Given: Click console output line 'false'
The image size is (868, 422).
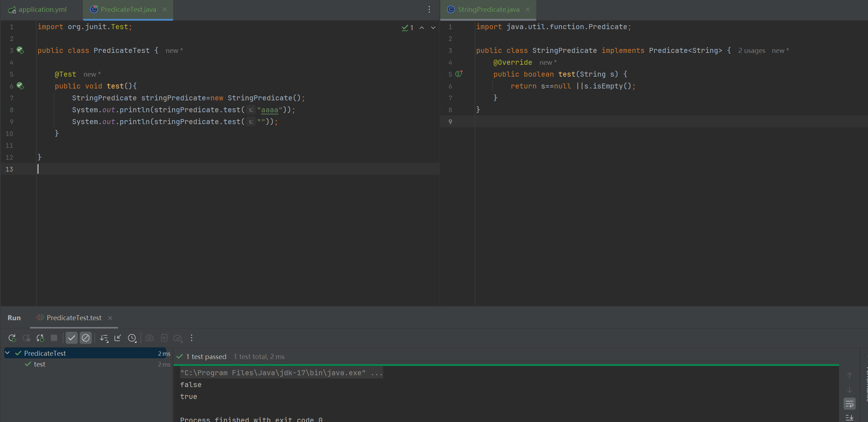Looking at the screenshot, I should coord(191,385).
